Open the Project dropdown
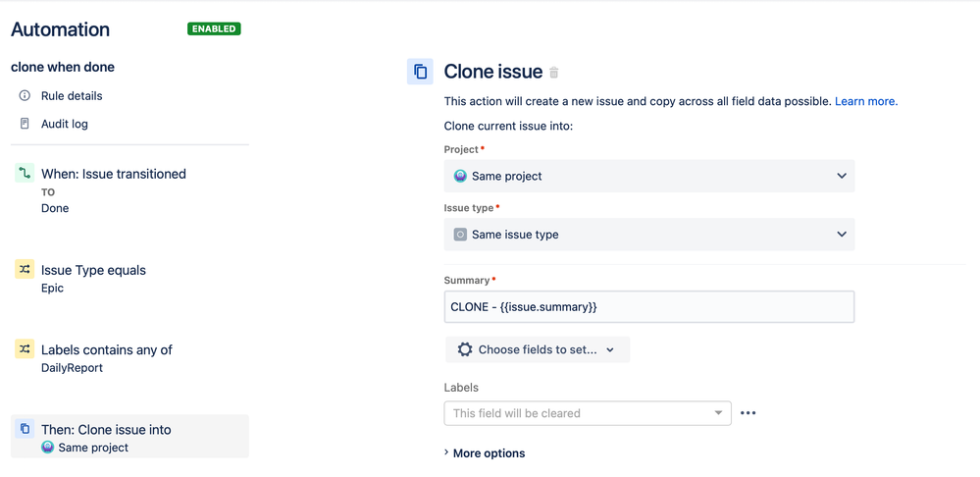This screenshot has height=477, width=980. [x=648, y=176]
